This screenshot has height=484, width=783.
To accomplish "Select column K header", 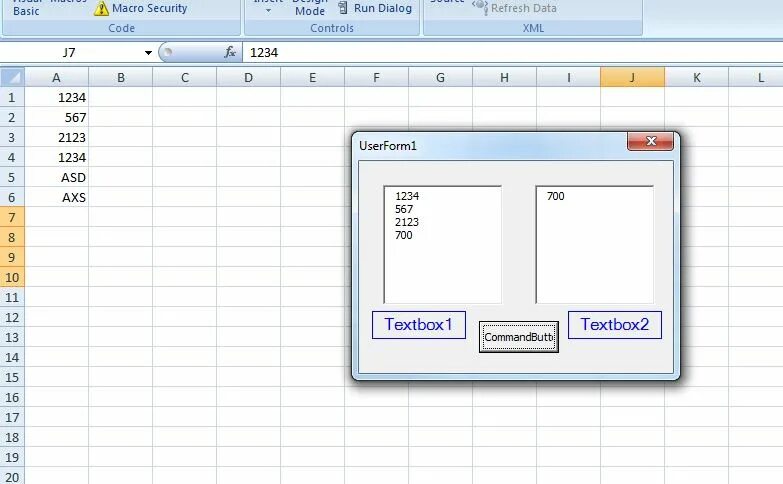I will 696,77.
